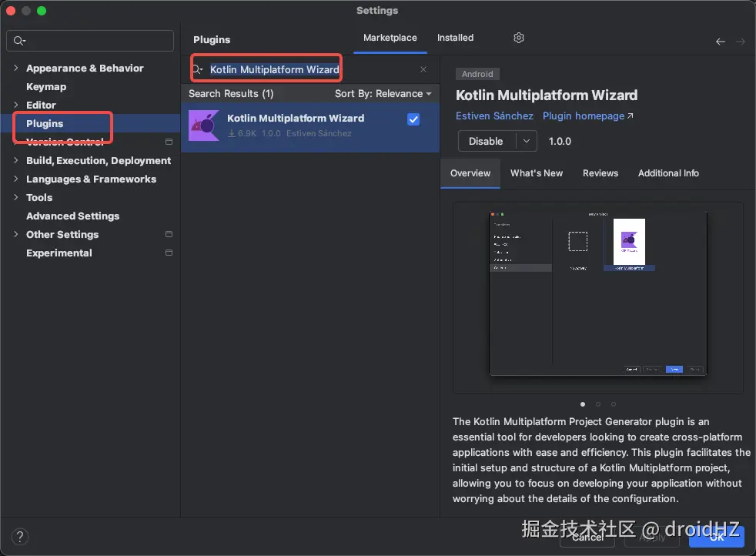Click the Search Results (1) header
This screenshot has height=556, width=756.
(x=231, y=93)
